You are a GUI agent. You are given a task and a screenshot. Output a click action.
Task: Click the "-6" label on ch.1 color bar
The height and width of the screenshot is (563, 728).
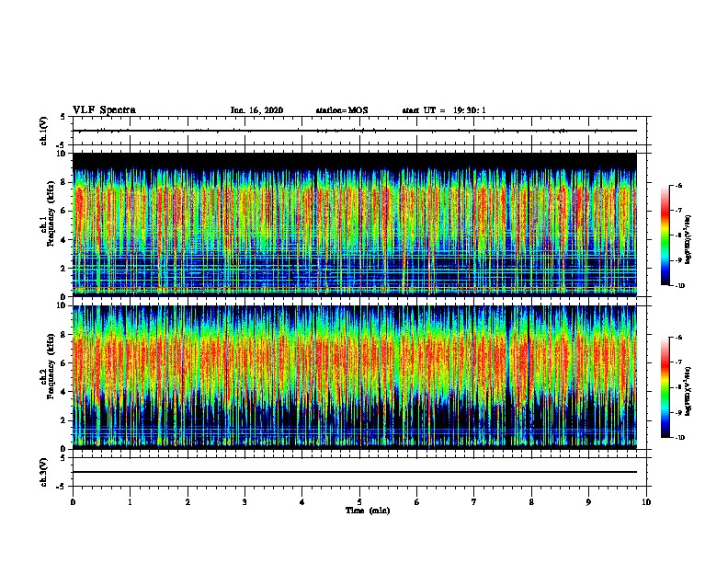tap(678, 186)
